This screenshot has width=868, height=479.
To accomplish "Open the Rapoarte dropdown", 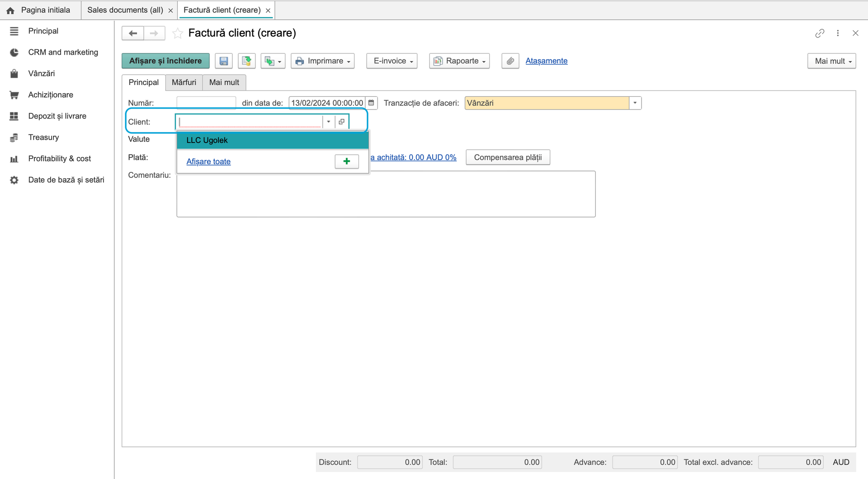I will 460,61.
